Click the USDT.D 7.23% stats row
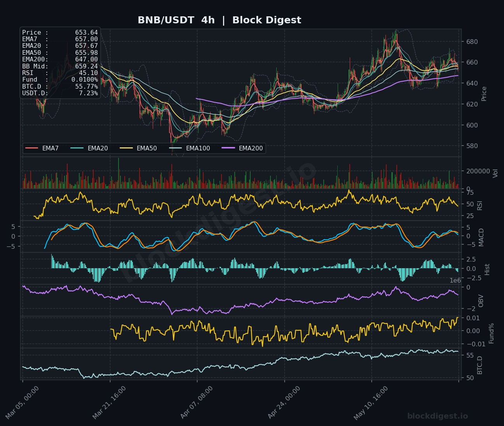The image size is (504, 426). tap(60, 93)
